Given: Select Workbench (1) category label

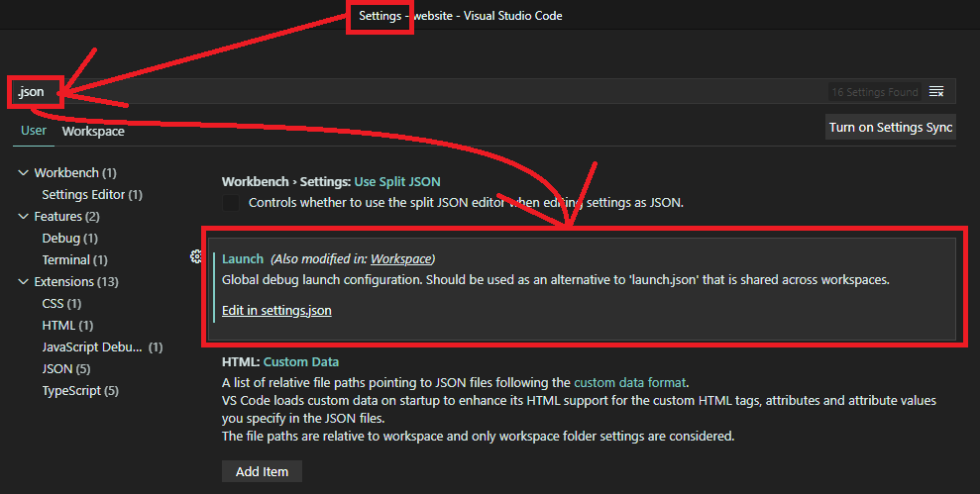Looking at the screenshot, I should point(75,172).
